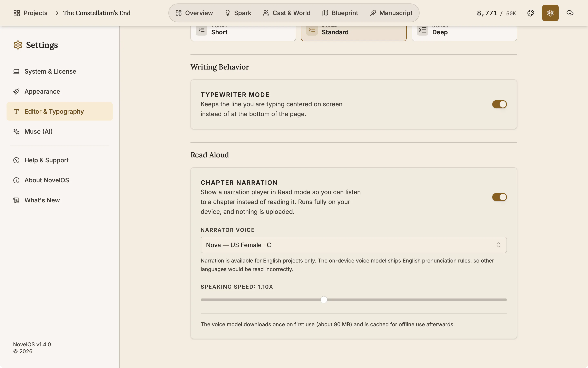
Task: Turn off Typewriter Mode toggle
Action: tap(499, 104)
